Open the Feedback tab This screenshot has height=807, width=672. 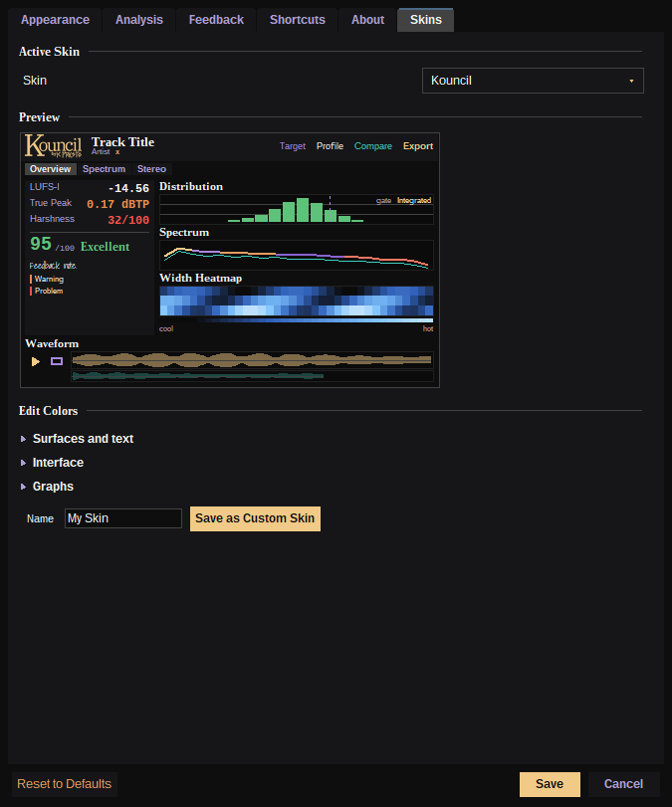(216, 20)
